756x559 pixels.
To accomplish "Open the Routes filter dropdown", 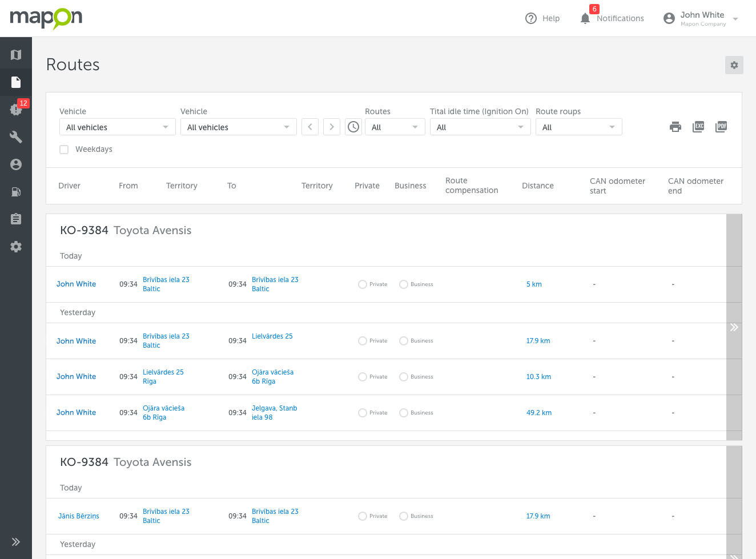I will 395,127.
